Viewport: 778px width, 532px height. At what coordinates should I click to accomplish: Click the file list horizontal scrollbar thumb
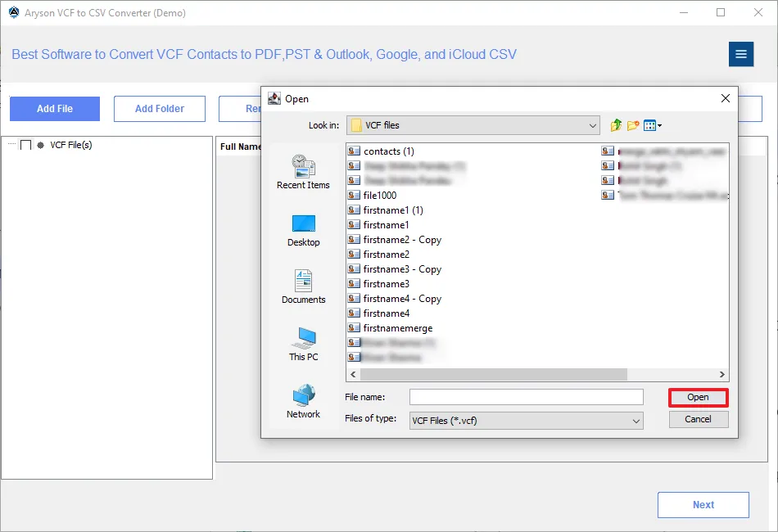[494, 374]
